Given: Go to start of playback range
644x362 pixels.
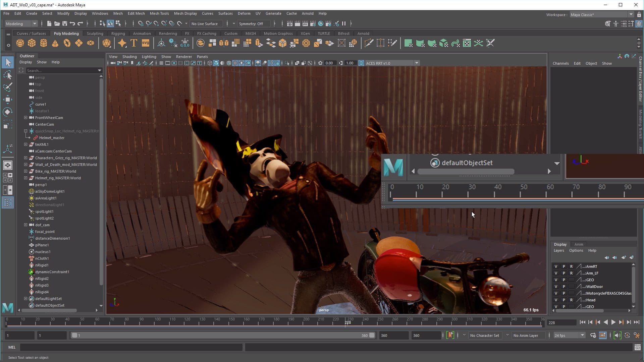Looking at the screenshot, I should pyautogui.click(x=582, y=322).
